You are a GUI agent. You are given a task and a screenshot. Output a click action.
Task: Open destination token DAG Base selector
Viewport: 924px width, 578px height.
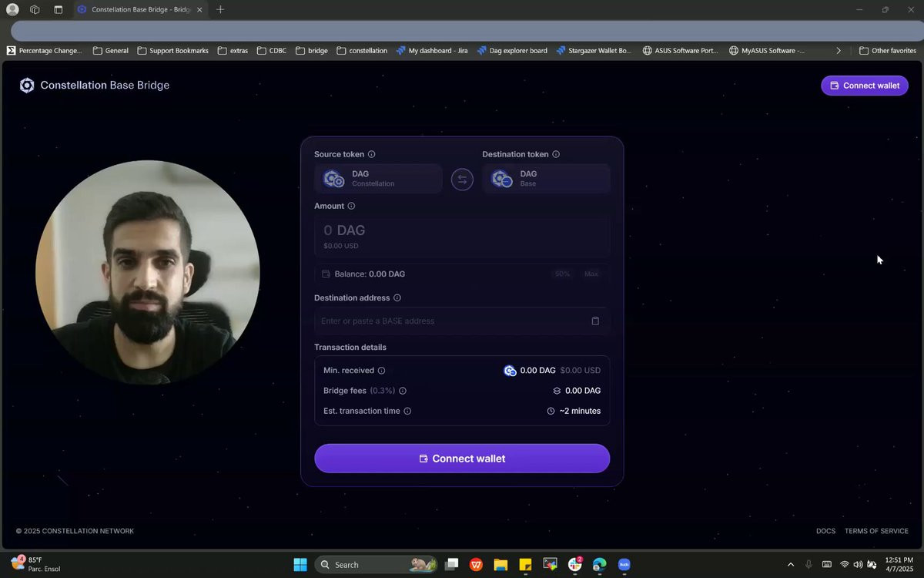tap(546, 179)
